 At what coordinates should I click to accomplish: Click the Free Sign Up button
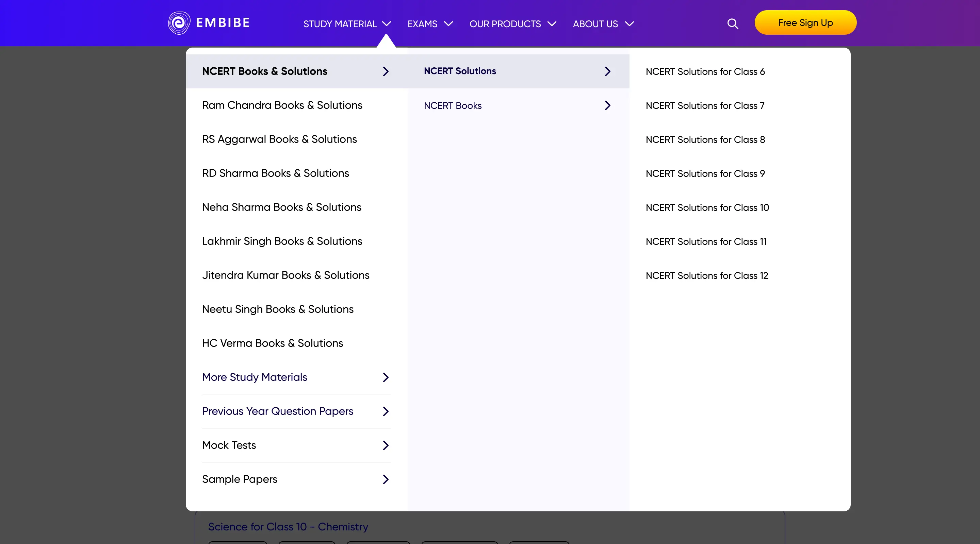805,23
